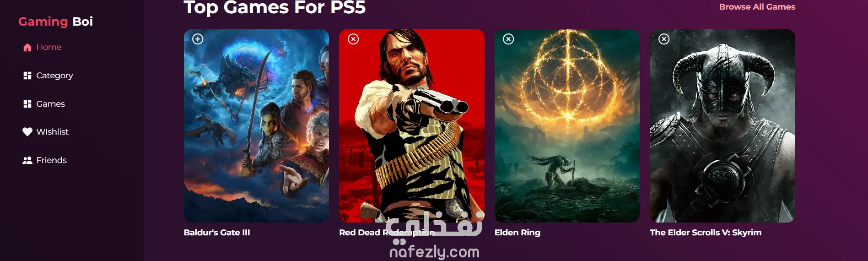Viewport: 868px width, 261px height.
Task: Click the Wishlist heart icon
Action: [x=27, y=132]
